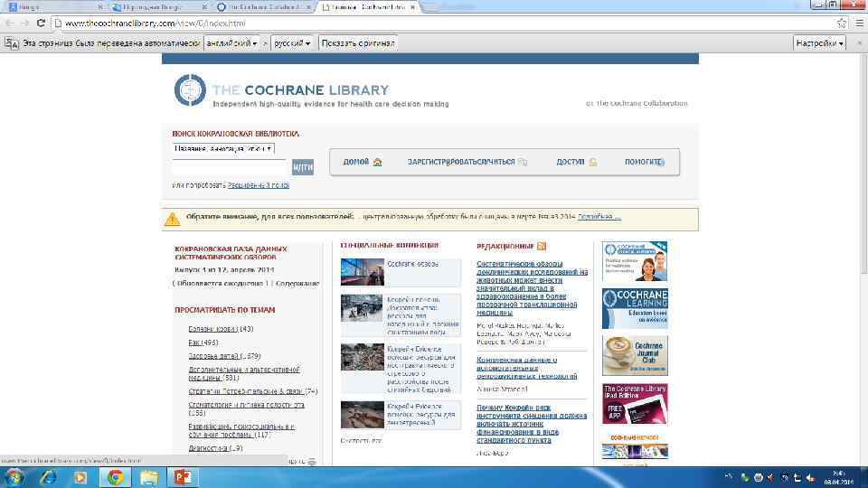
Task: Click the register icon after ЗАРЕГИСТРИРОВАТЬСЯ
Action: [x=523, y=162]
